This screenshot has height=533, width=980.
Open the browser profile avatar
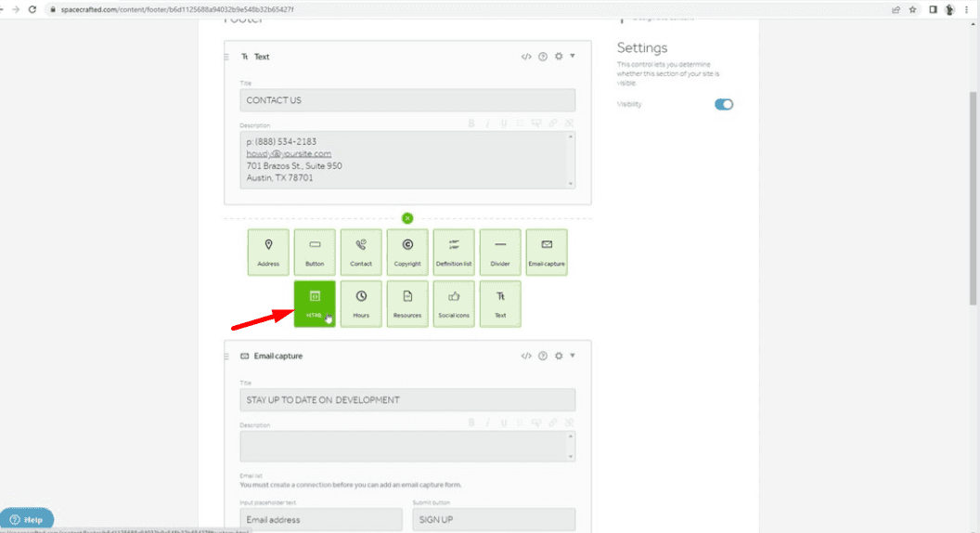949,9
